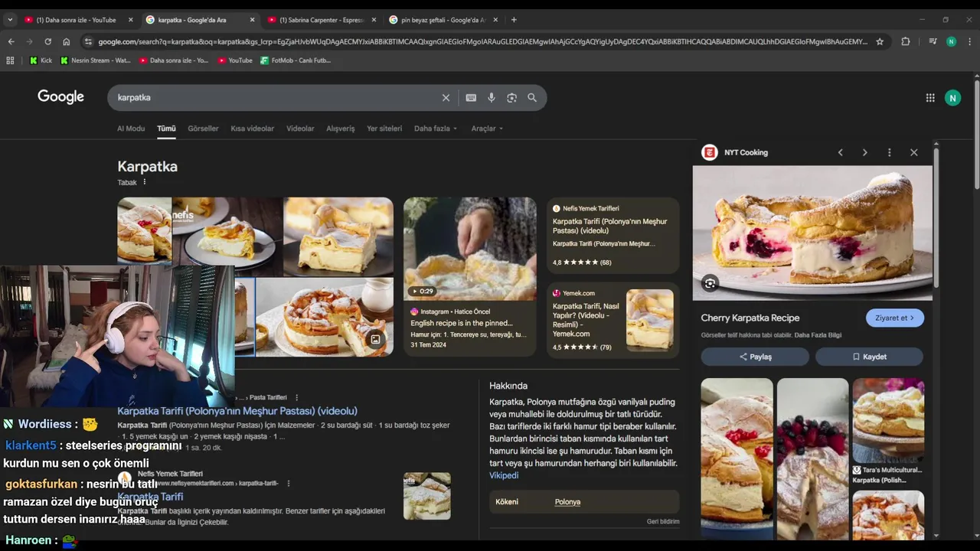This screenshot has width=980, height=551.
Task: Open Google apps grid
Action: 930,97
